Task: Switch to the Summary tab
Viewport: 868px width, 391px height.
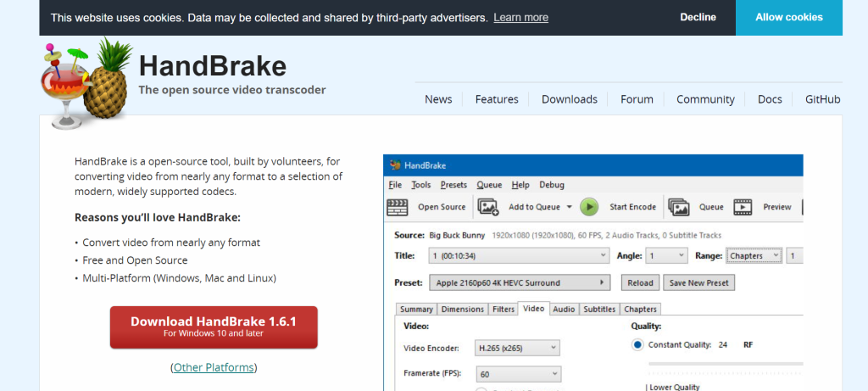Action: (x=416, y=309)
